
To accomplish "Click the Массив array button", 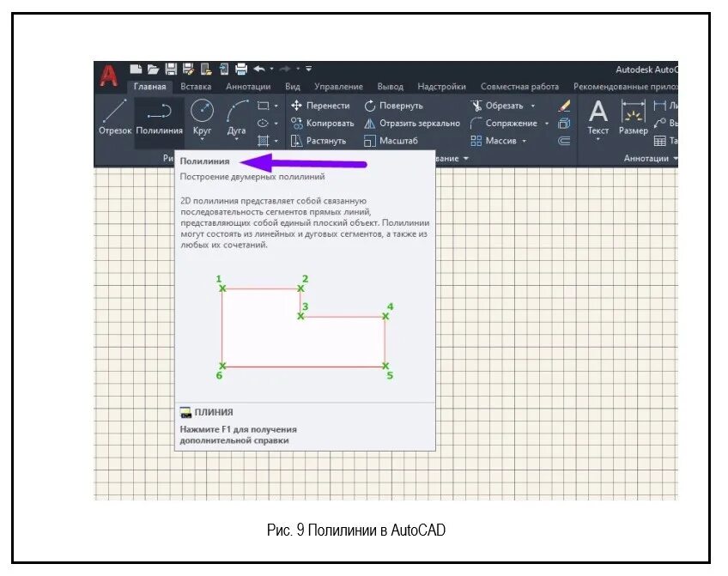I will point(494,141).
